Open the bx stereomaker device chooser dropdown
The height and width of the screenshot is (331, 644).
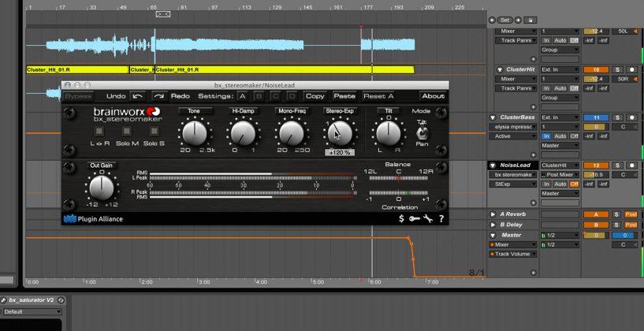pyautogui.click(x=513, y=175)
